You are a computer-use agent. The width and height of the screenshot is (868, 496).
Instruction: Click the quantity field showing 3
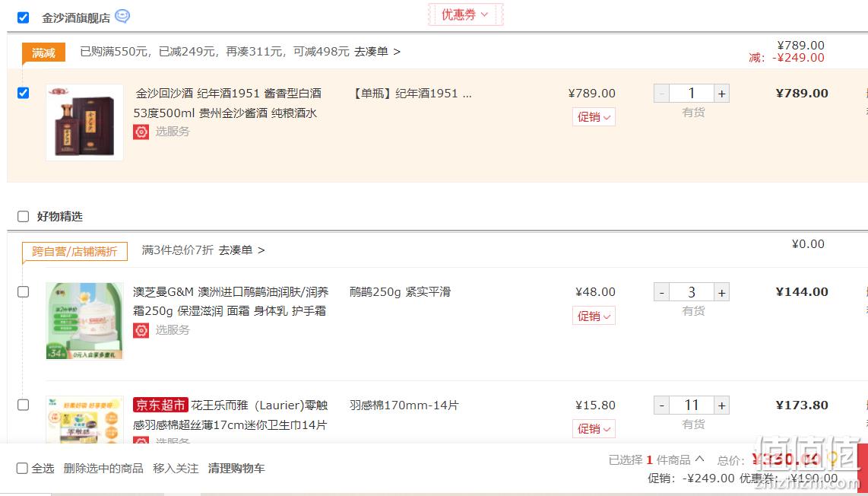(x=692, y=292)
